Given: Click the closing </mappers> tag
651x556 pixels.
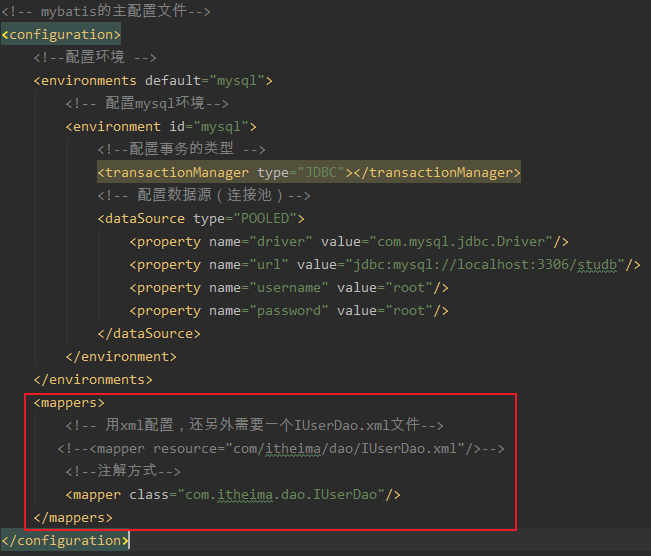Looking at the screenshot, I should tap(73, 517).
